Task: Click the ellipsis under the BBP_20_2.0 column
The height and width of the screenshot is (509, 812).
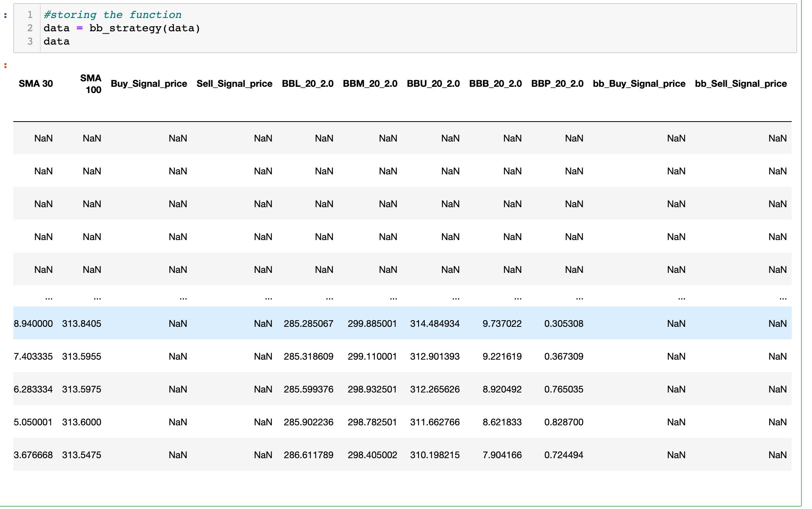Action: coord(579,298)
